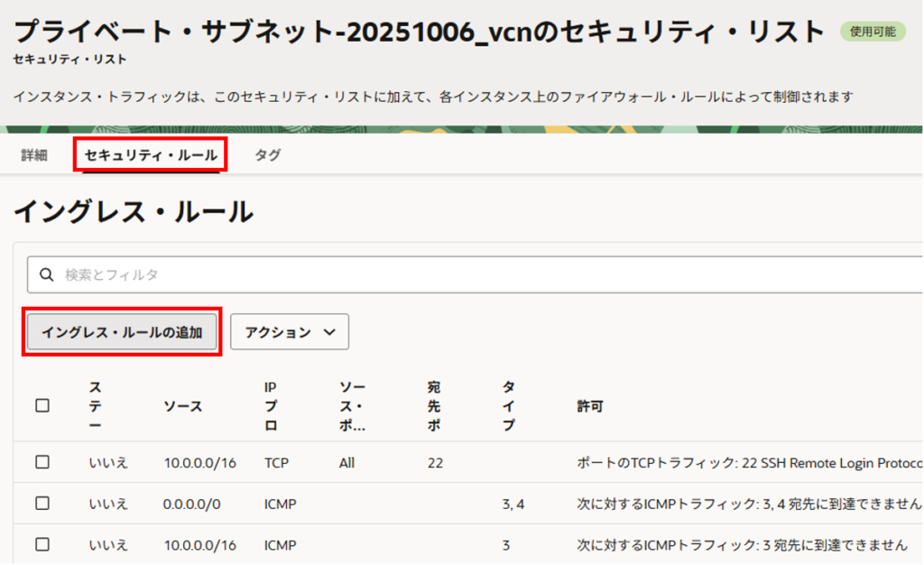Click the IPプロ column header

(x=271, y=406)
